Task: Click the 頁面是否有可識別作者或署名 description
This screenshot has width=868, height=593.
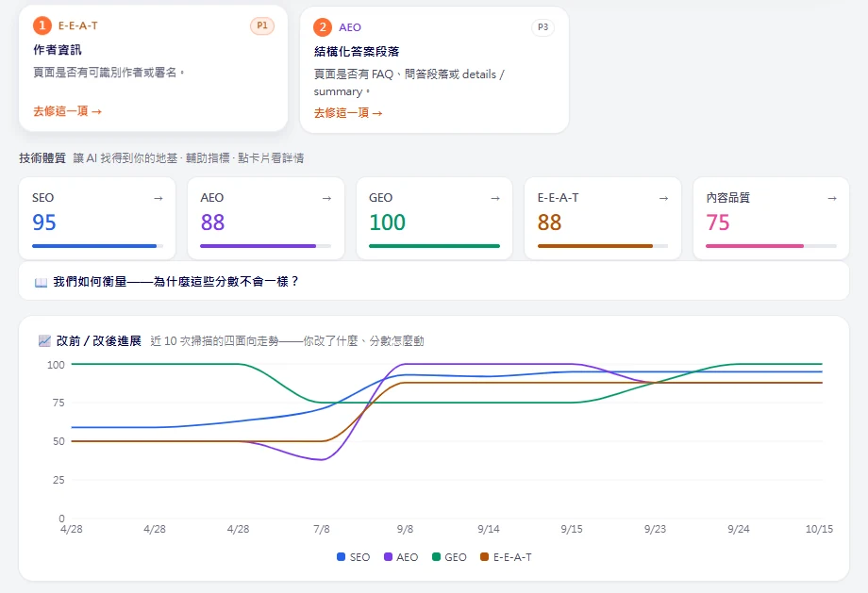Action: [108, 73]
